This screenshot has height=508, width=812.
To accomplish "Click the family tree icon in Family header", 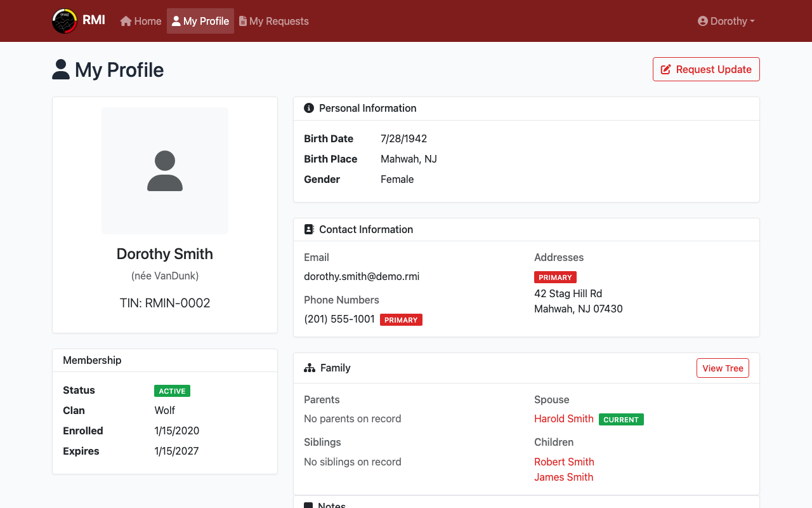I will [310, 368].
